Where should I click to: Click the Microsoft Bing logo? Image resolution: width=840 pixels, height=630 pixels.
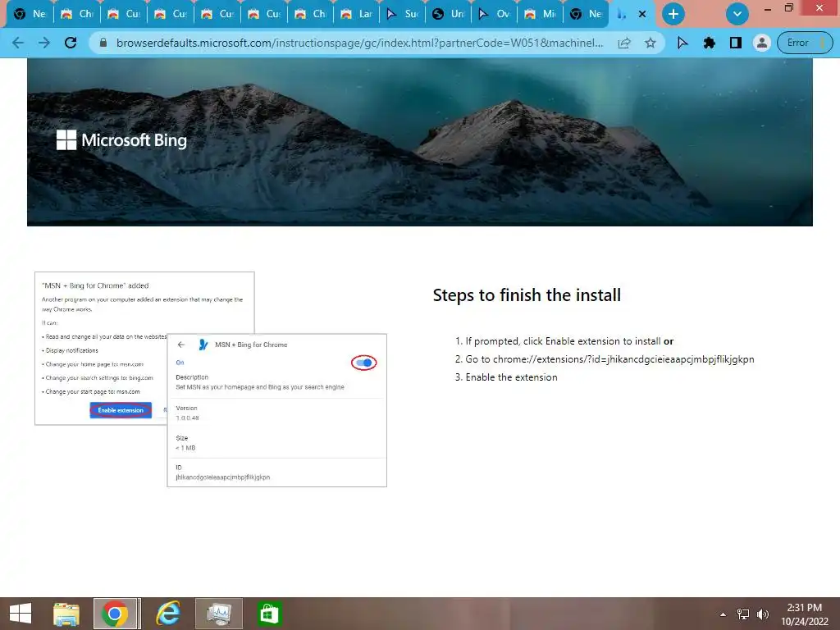pyautogui.click(x=121, y=140)
